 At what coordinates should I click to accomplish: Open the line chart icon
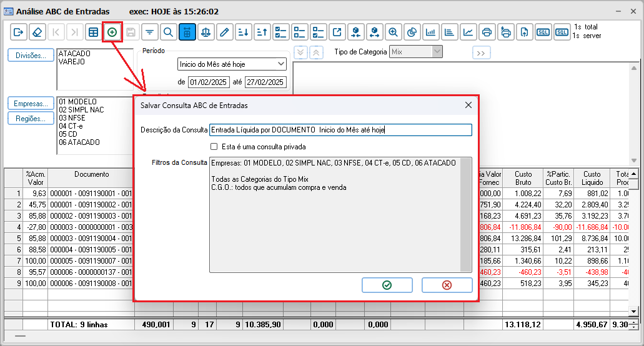point(468,32)
